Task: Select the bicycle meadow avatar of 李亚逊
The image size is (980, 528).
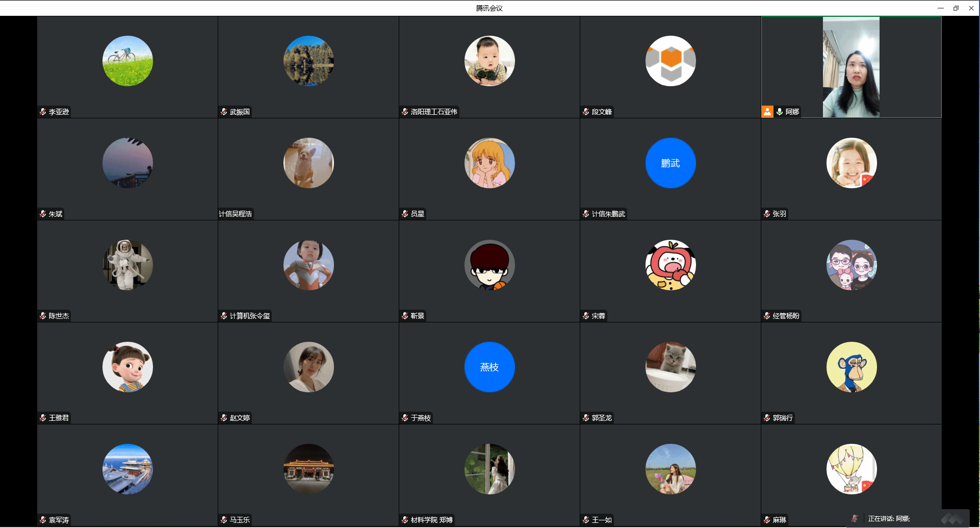Action: pos(127,61)
